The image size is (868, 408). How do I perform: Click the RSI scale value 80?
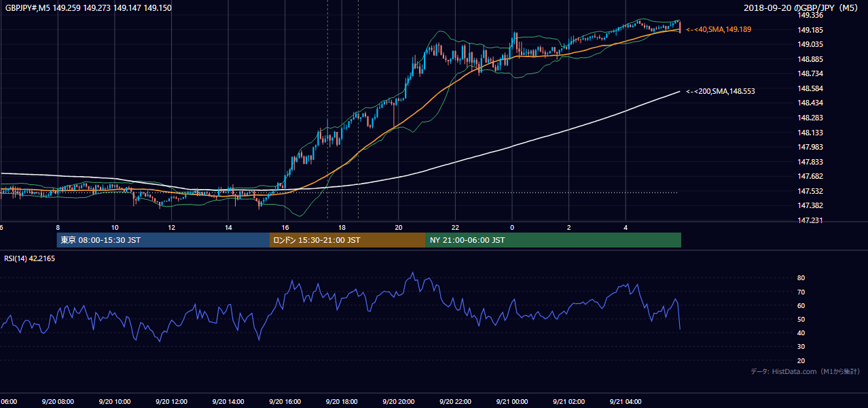tap(801, 278)
